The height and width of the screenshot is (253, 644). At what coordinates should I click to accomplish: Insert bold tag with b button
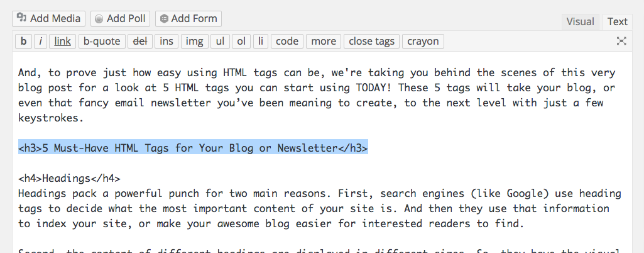(23, 41)
